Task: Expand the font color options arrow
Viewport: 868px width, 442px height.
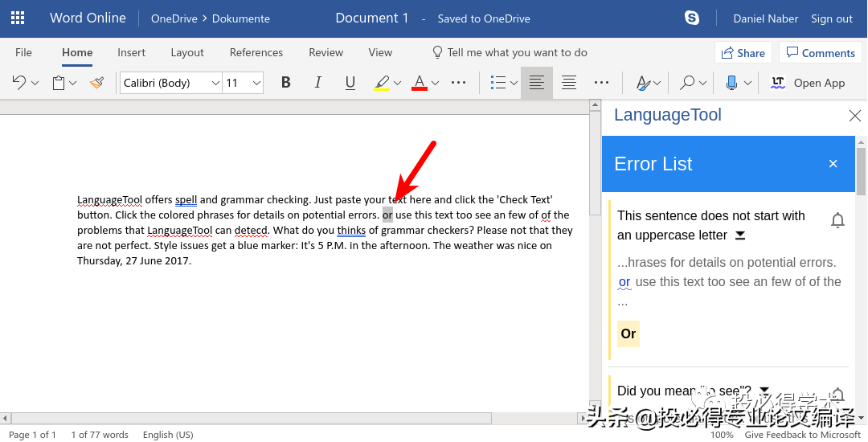Action: (435, 83)
